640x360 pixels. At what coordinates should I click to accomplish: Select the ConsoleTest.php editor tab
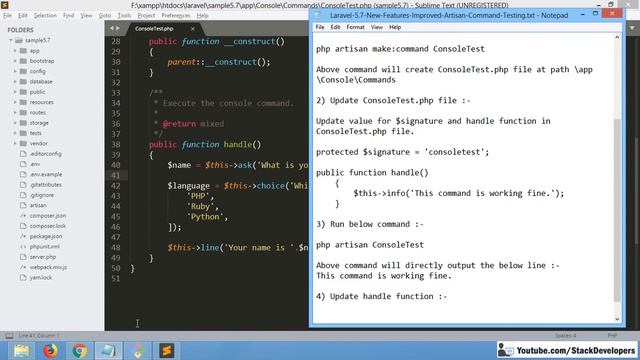(x=154, y=29)
